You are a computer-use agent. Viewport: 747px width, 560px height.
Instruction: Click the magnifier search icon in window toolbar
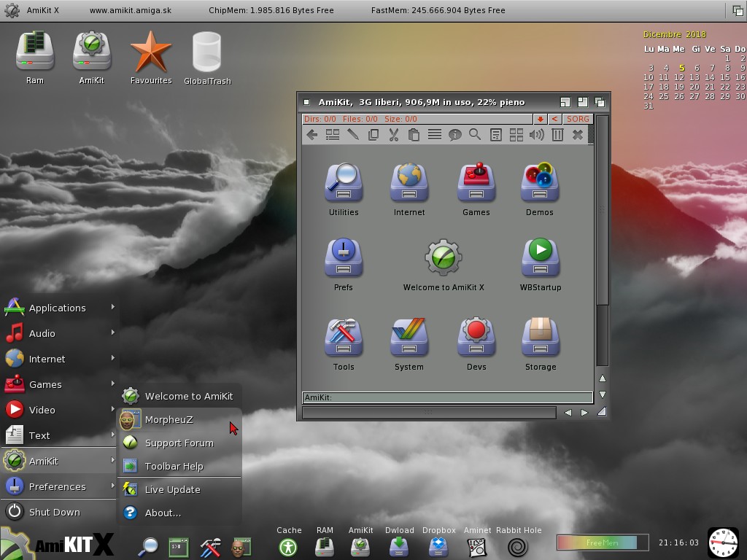(x=475, y=134)
